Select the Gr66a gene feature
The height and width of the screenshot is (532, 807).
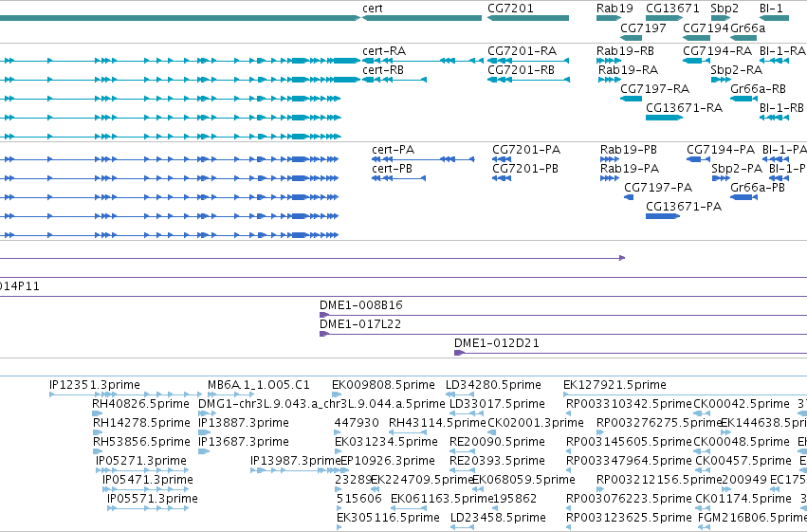click(x=743, y=38)
